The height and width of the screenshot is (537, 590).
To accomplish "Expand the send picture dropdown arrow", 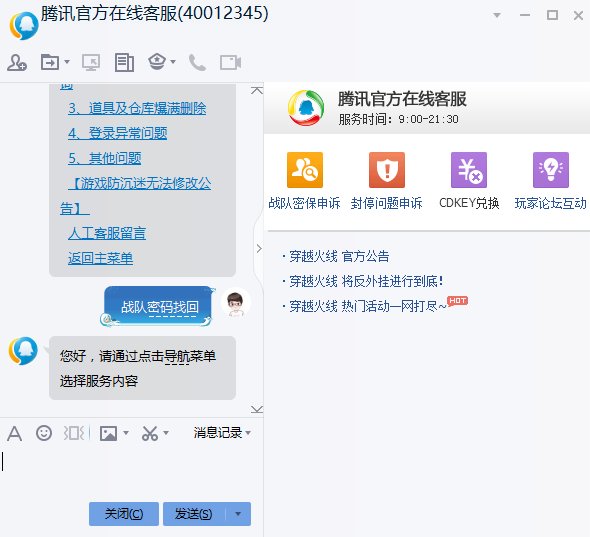I will click(x=126, y=433).
